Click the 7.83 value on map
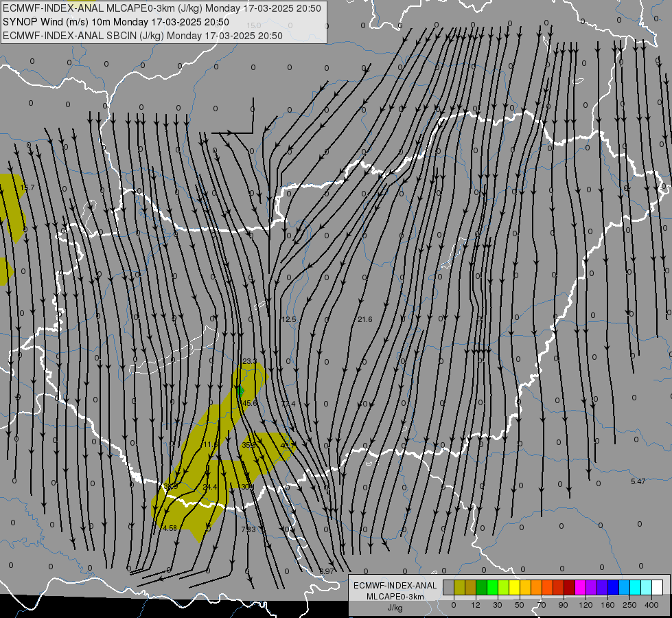Viewport: 672px width, 618px height. pyautogui.click(x=248, y=529)
